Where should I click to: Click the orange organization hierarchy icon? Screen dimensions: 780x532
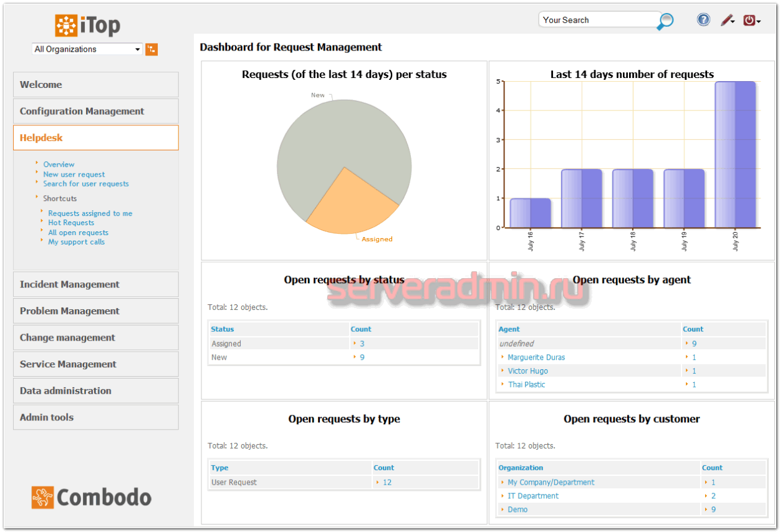[152, 49]
